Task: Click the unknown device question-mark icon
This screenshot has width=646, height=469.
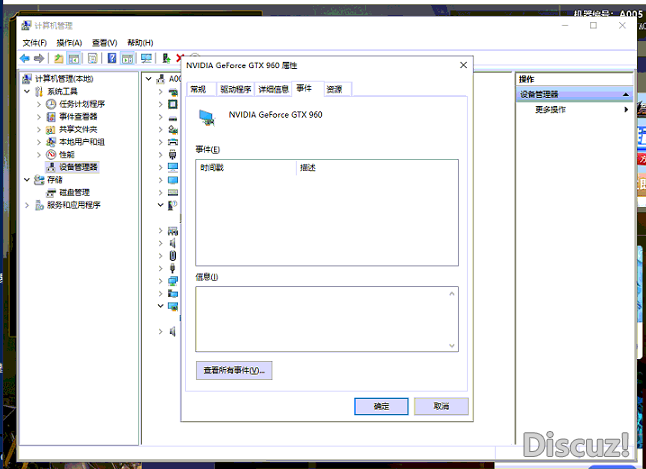Action: [x=173, y=205]
